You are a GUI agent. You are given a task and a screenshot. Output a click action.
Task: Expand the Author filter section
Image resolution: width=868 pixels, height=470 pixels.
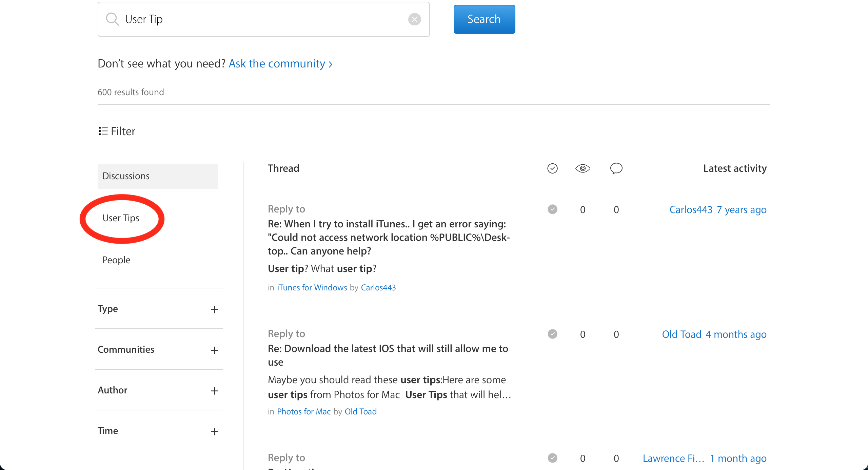(x=214, y=391)
